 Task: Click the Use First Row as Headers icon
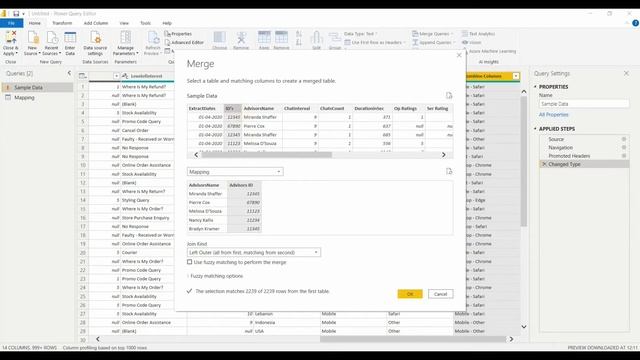pos(347,42)
